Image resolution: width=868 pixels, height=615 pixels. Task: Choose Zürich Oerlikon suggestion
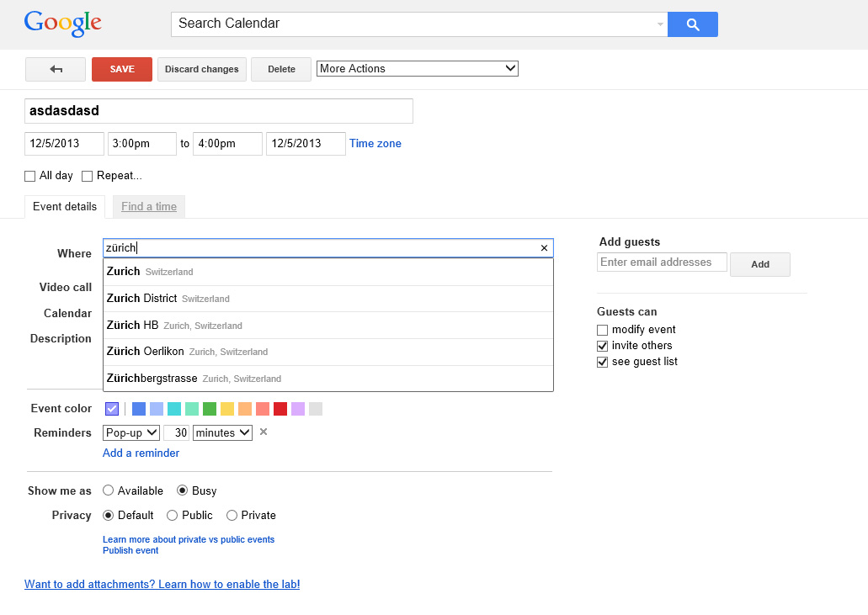(328, 352)
